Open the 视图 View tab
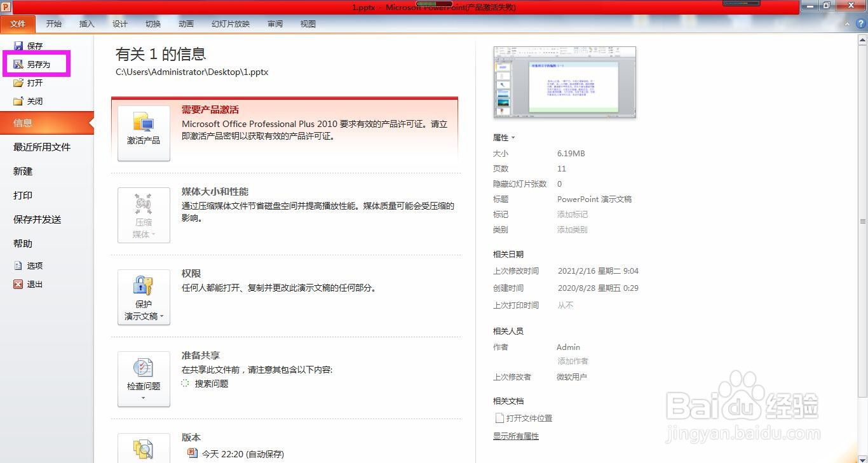Image resolution: width=868 pixels, height=463 pixels. tap(308, 23)
